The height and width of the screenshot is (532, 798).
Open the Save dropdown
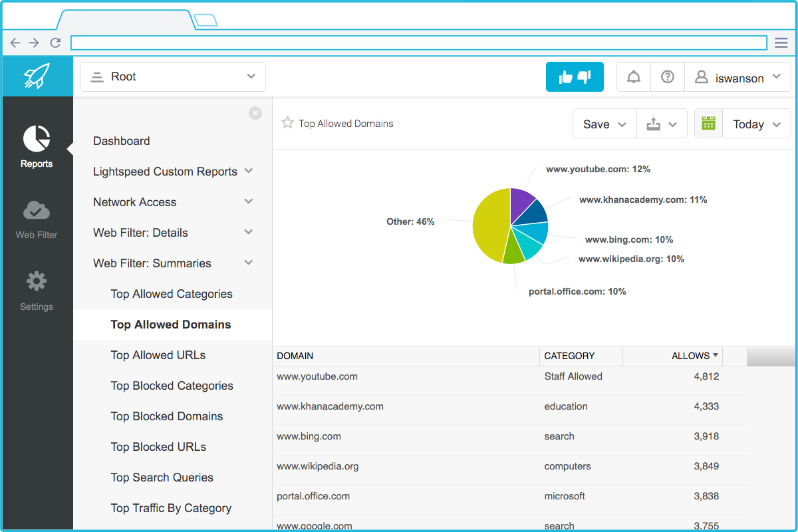604,124
